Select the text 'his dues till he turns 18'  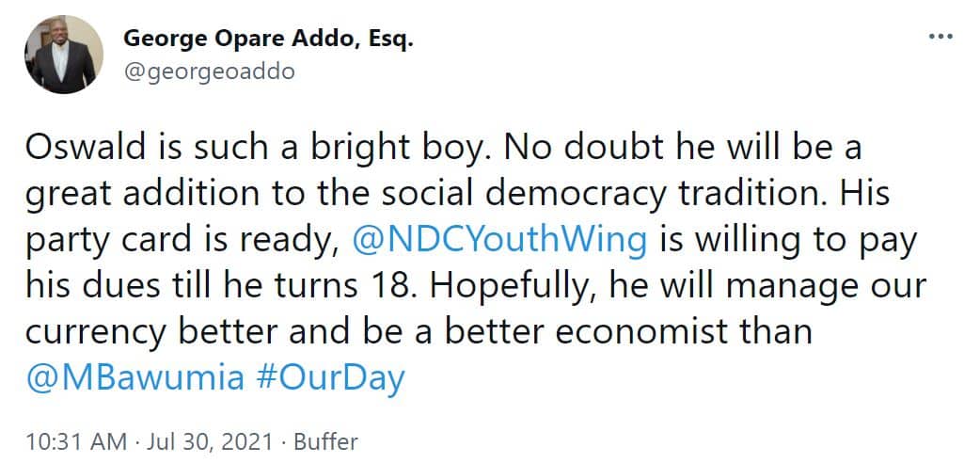[218, 286]
